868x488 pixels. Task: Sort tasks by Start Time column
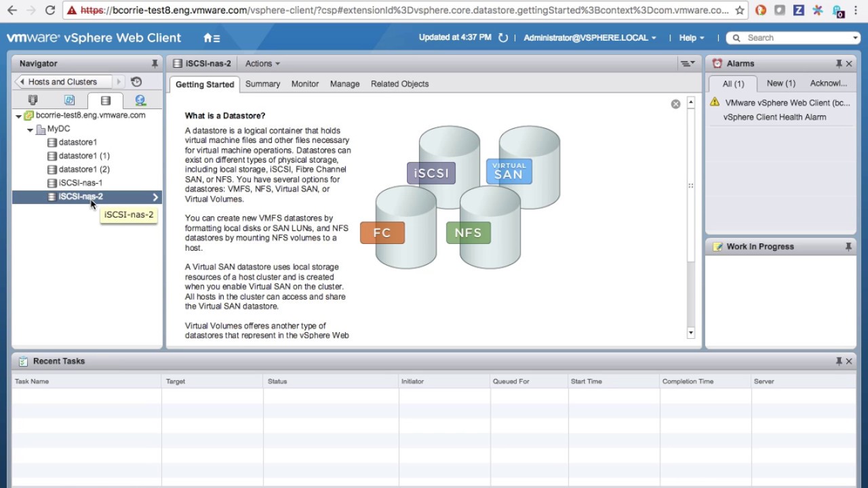pyautogui.click(x=613, y=382)
